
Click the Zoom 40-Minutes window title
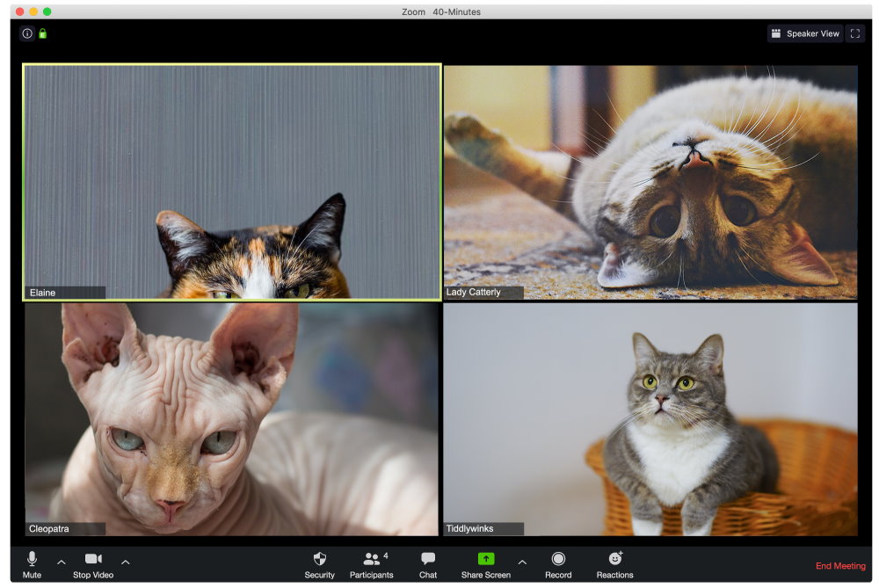441,11
